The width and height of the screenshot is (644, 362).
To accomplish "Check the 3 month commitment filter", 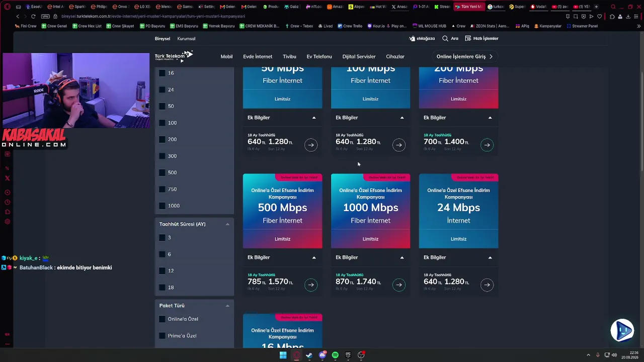I will pos(162,237).
